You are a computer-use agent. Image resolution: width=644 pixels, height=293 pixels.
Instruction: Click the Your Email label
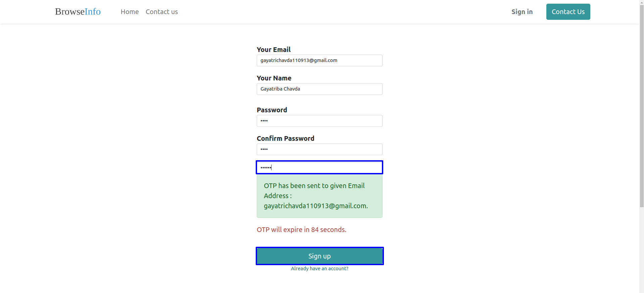coord(274,50)
